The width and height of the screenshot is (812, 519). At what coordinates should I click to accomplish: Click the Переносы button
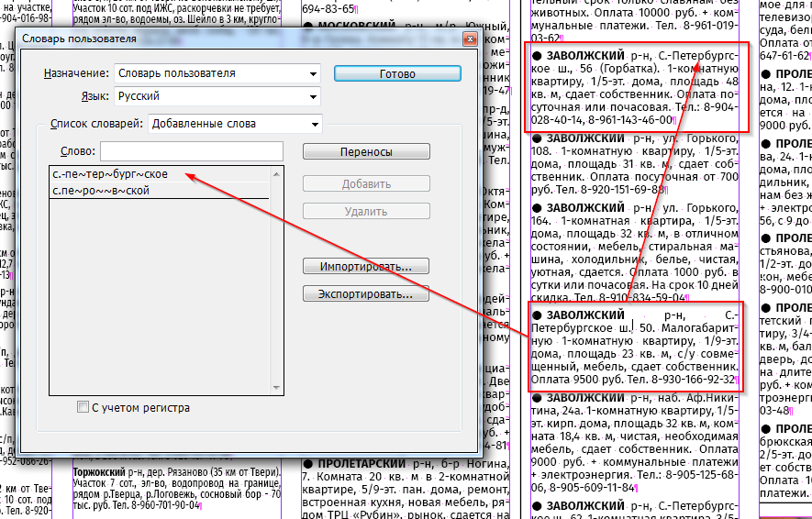pos(366,151)
